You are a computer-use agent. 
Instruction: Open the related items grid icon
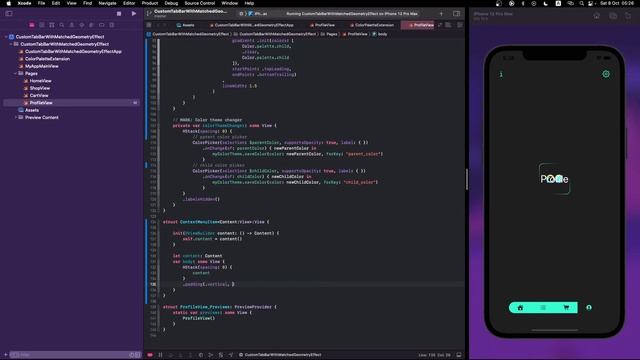click(x=149, y=25)
